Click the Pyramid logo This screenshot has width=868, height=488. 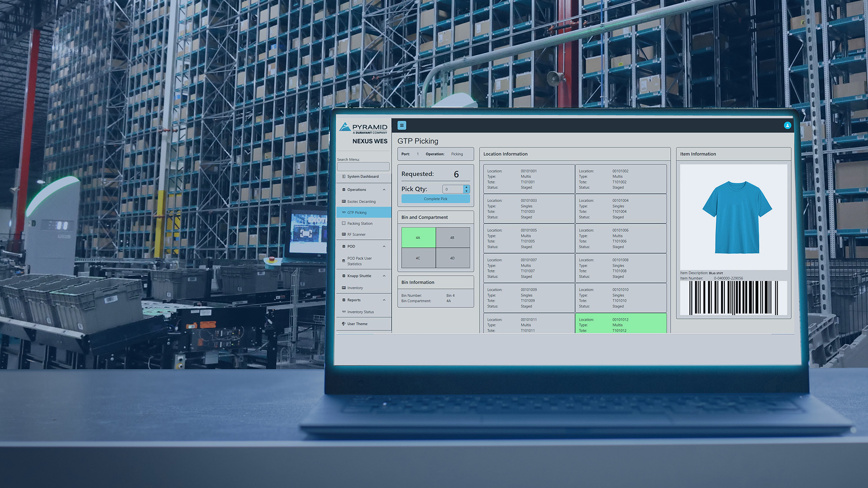(x=363, y=128)
